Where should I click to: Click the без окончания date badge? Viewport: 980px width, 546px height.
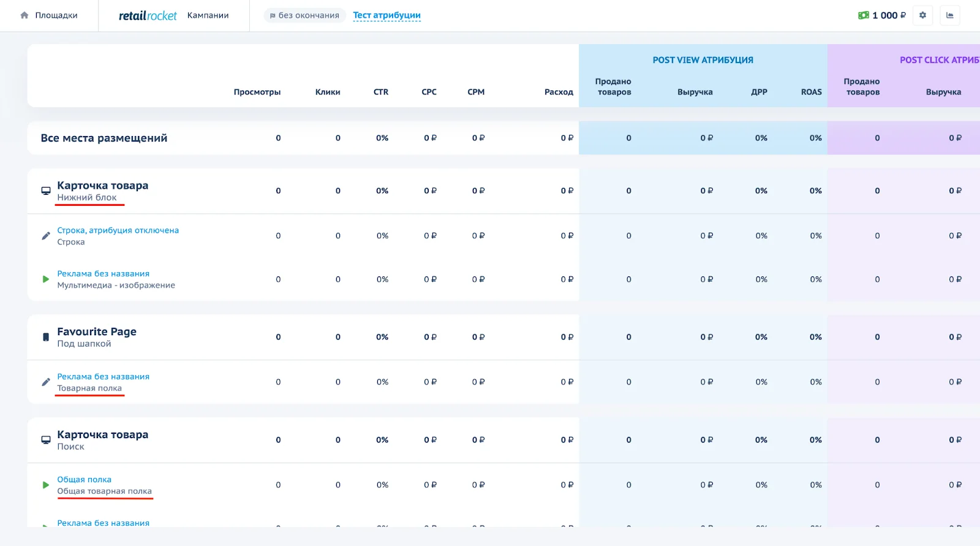coord(304,15)
